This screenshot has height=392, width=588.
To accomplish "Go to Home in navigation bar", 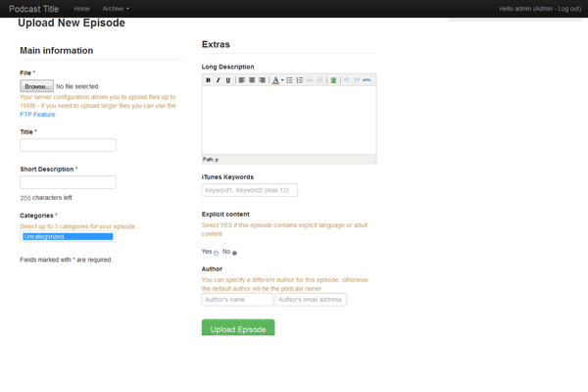I will coord(82,9).
